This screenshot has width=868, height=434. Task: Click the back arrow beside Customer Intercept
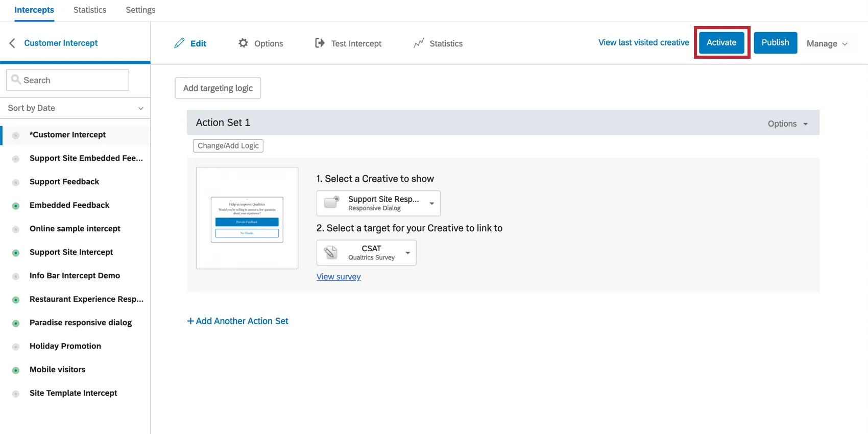12,43
